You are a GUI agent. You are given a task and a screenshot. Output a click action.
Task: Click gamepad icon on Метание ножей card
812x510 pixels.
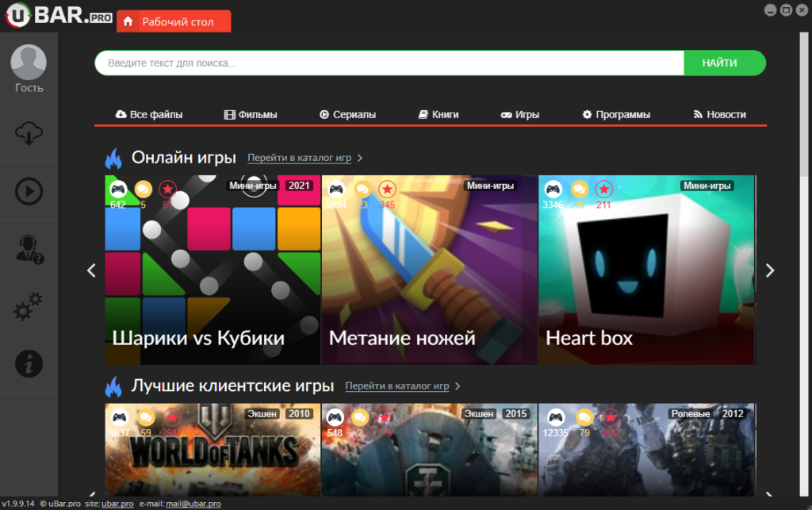point(336,189)
